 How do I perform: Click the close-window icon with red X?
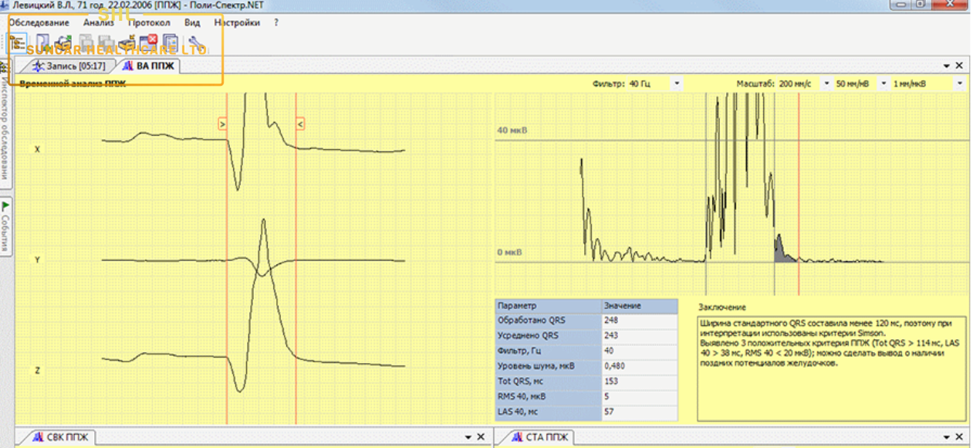click(148, 42)
